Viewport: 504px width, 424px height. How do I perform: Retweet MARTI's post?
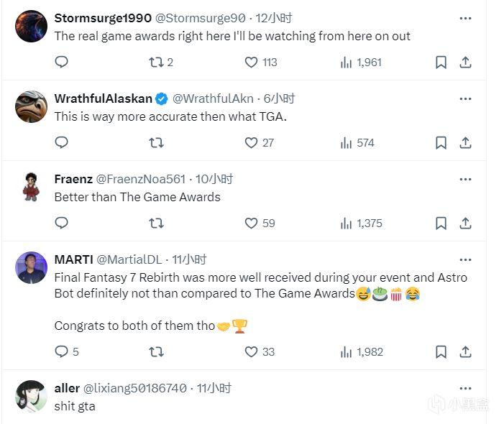coord(156,352)
